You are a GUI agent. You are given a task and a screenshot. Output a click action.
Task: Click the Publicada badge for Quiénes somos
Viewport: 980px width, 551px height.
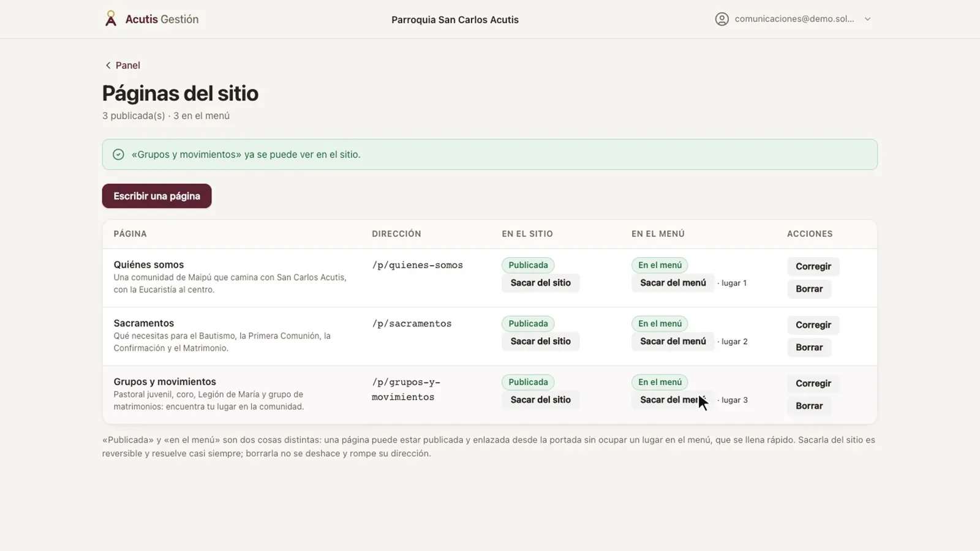click(528, 265)
